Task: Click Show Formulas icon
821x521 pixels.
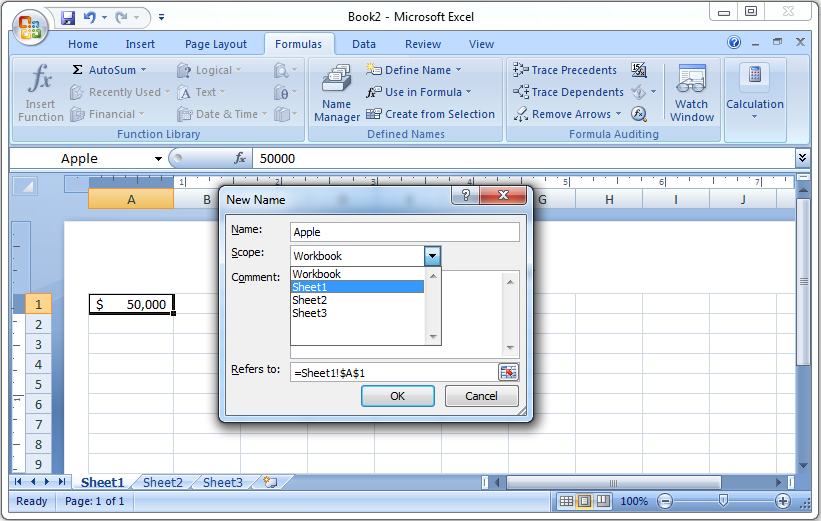Action: coord(639,70)
